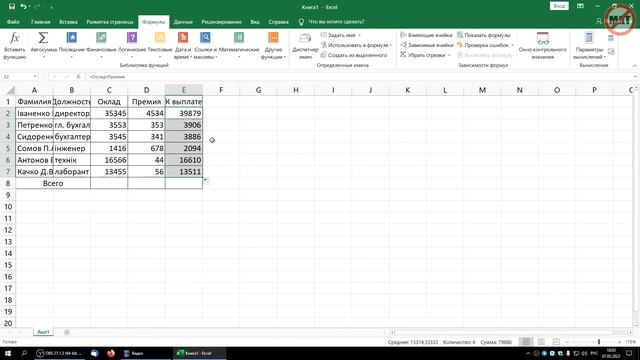The width and height of the screenshot is (640, 360).
Task: Click the ribbon display options icon
Action: point(580,6)
